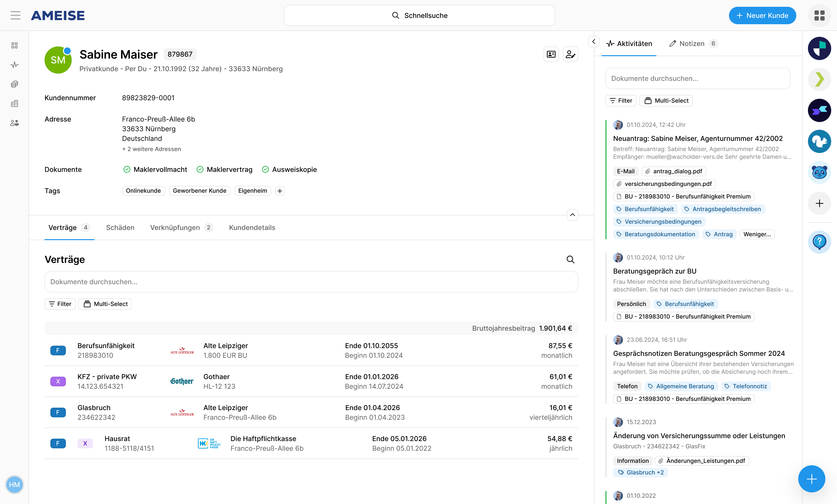Open the '+ 2 weitere Adressen' link
The width and height of the screenshot is (837, 504).
click(x=152, y=149)
